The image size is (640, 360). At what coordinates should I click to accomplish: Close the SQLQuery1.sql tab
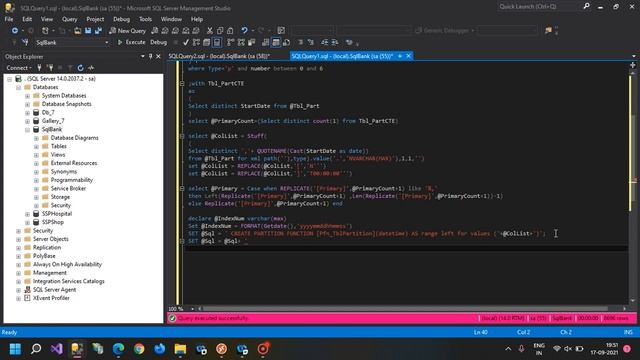[409, 56]
